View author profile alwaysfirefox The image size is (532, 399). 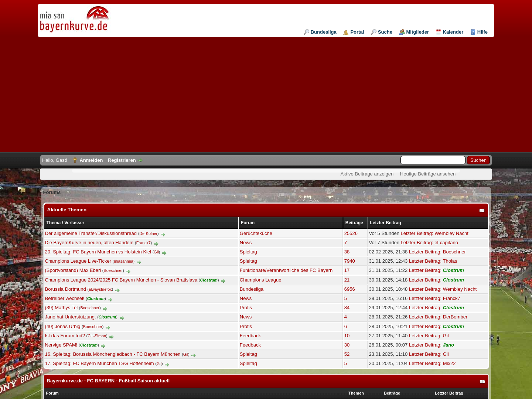coord(100,290)
